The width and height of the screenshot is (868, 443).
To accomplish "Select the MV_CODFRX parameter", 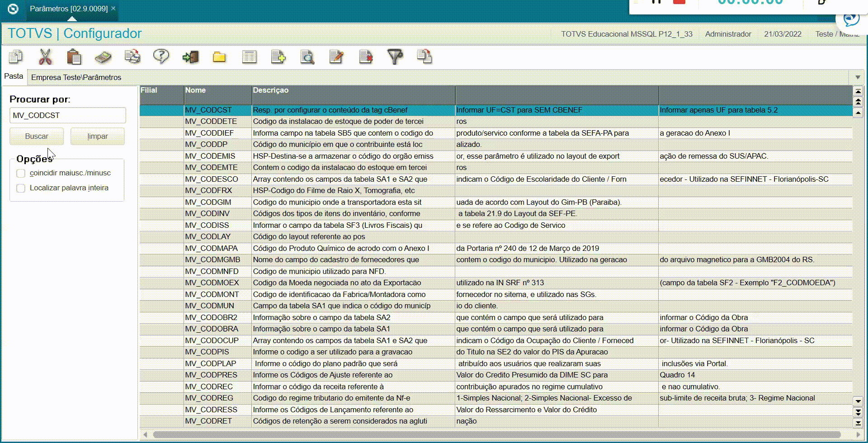I will point(496,191).
